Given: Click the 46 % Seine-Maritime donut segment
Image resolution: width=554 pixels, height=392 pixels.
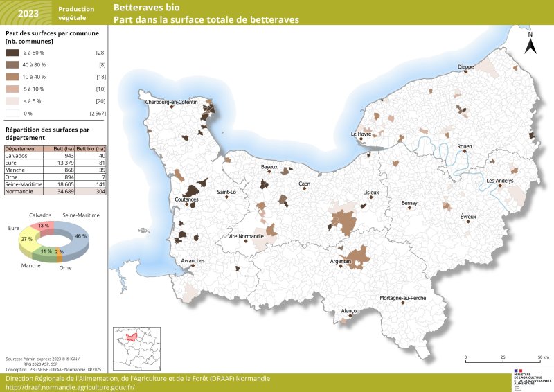Looking at the screenshot, I should point(80,238).
